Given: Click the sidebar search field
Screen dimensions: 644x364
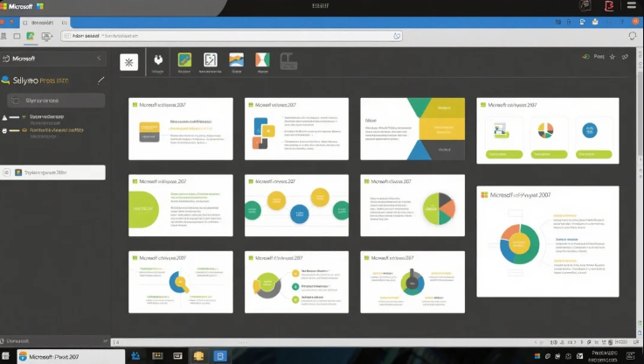Looking at the screenshot, I should (56, 101).
